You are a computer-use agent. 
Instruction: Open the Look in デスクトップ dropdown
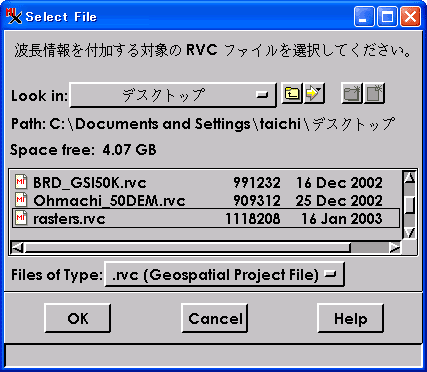click(x=173, y=95)
